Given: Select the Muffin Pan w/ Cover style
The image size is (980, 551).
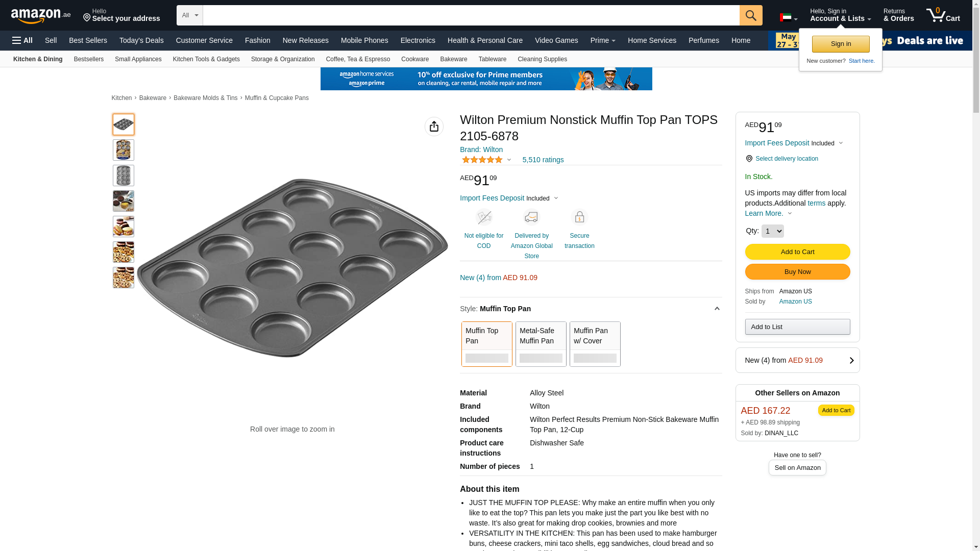Looking at the screenshot, I should click(595, 343).
